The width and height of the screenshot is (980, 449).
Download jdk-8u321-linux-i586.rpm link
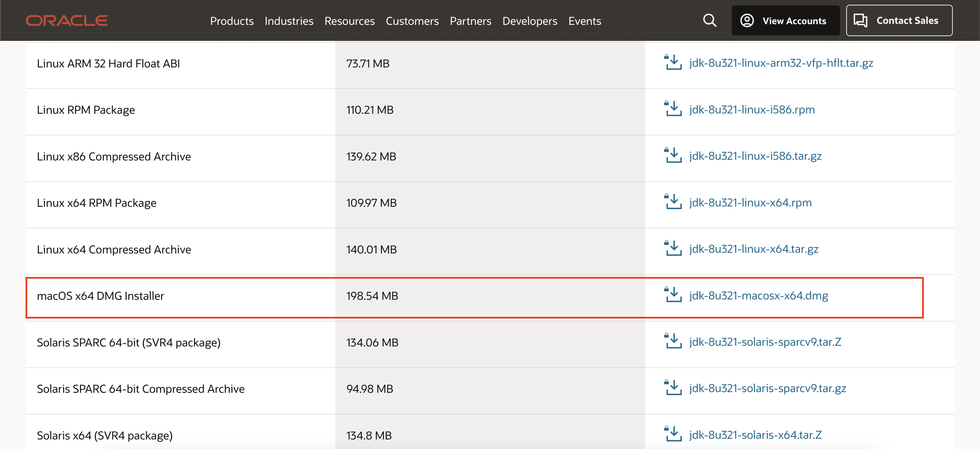click(752, 110)
